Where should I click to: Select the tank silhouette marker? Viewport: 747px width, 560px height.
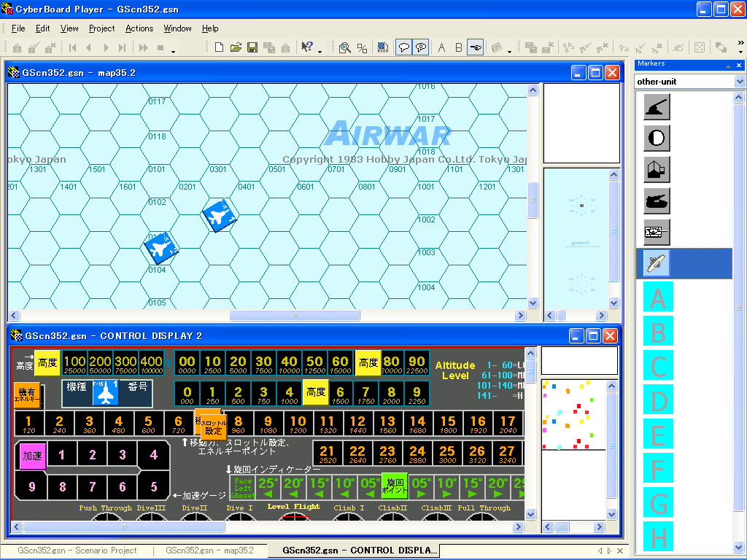click(x=657, y=201)
